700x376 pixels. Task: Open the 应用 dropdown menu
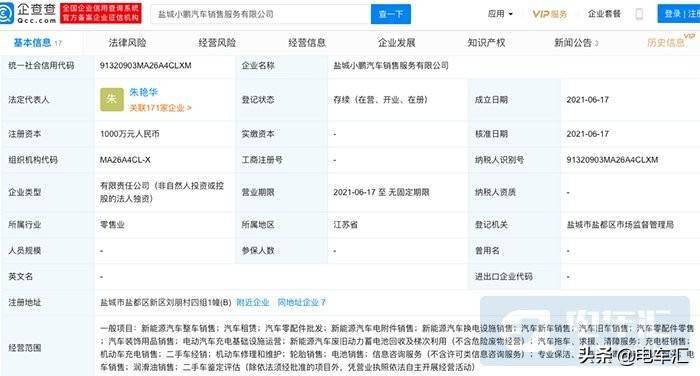[x=500, y=14]
